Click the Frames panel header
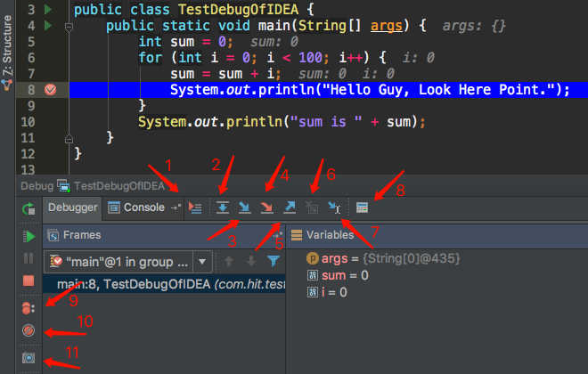 click(x=164, y=235)
